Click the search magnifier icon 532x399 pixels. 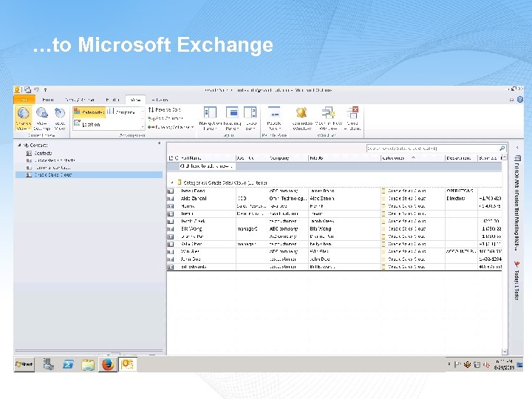[x=502, y=149]
